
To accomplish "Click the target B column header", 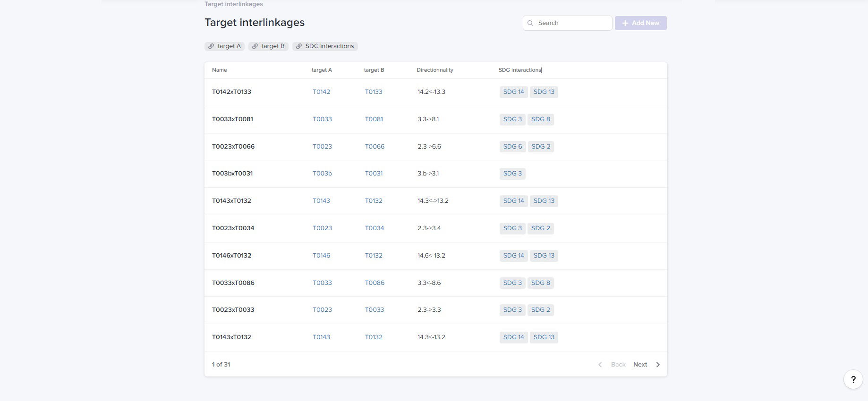I will 374,70.
